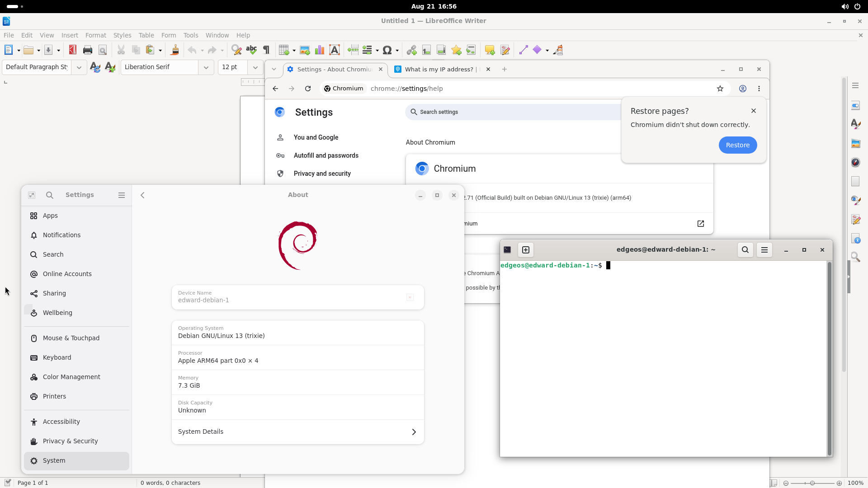Click Insert Page Break icon
The height and width of the screenshot is (488, 868).
[x=353, y=50]
